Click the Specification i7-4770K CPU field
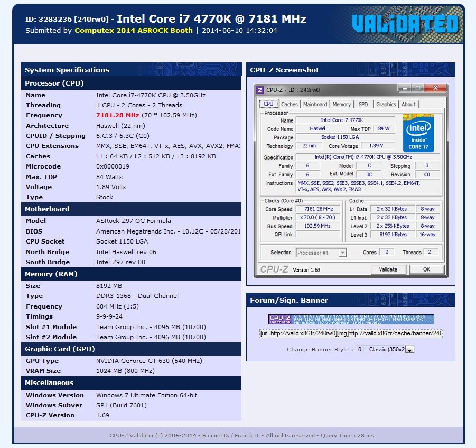Screen dimensions: 476x448 (368, 157)
